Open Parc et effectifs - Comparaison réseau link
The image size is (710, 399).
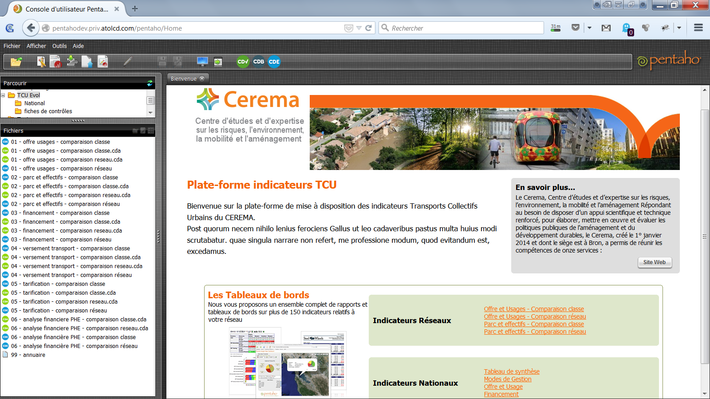point(535,332)
